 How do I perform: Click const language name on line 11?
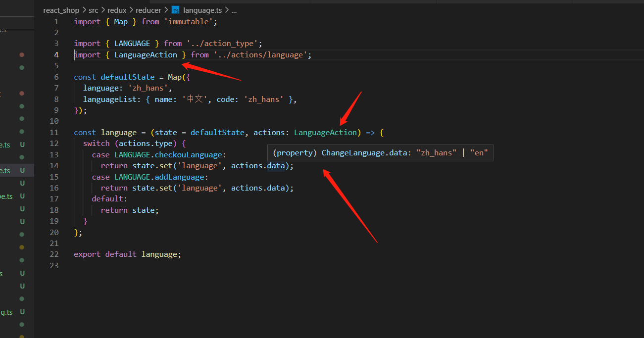[119, 133]
